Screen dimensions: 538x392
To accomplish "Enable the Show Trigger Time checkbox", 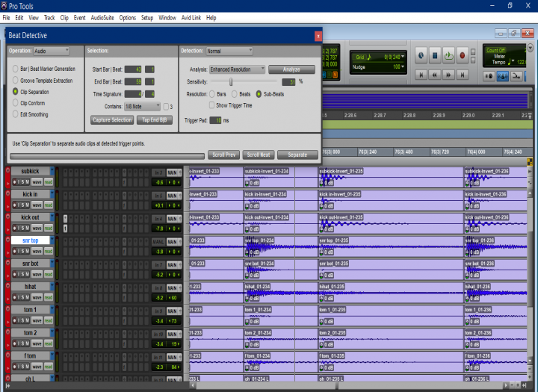I will coord(211,105).
